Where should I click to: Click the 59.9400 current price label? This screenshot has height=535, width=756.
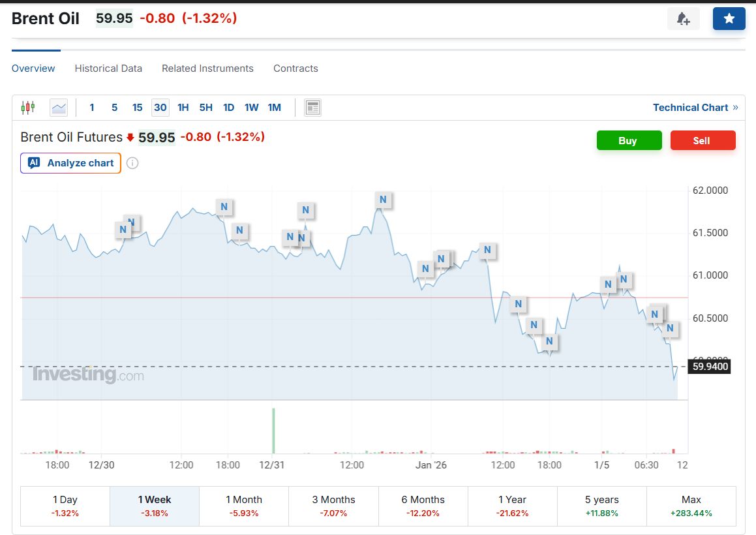[709, 367]
